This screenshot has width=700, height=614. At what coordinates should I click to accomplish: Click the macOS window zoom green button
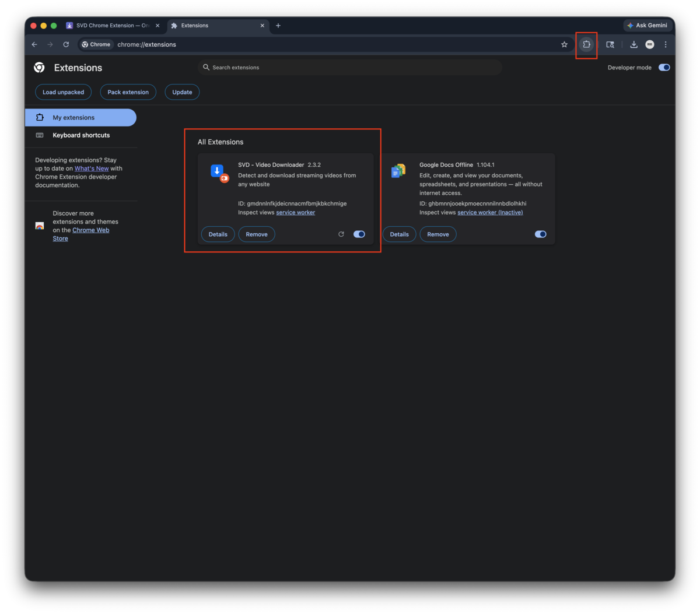pos(54,26)
